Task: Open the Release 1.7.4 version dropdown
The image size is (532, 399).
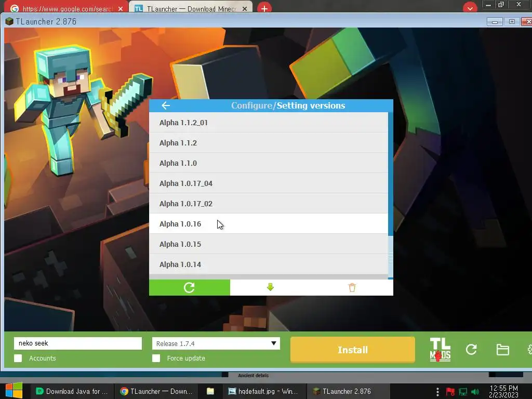Action: tap(216, 343)
